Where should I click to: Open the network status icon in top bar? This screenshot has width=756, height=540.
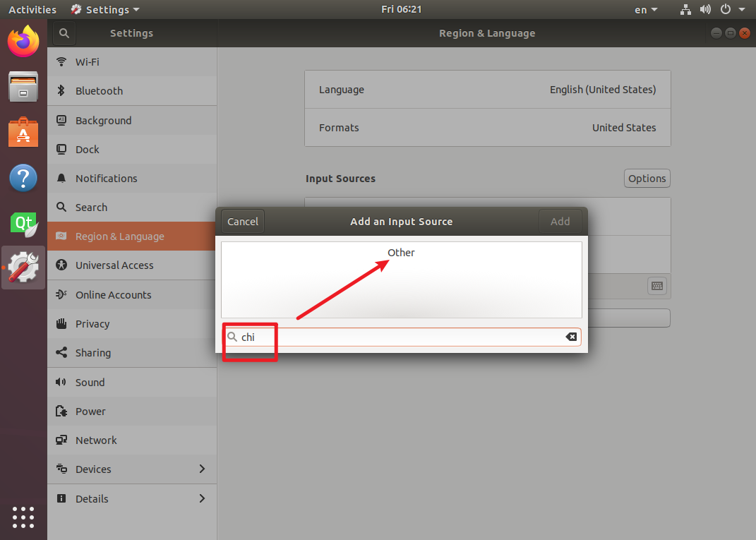[x=685, y=10]
